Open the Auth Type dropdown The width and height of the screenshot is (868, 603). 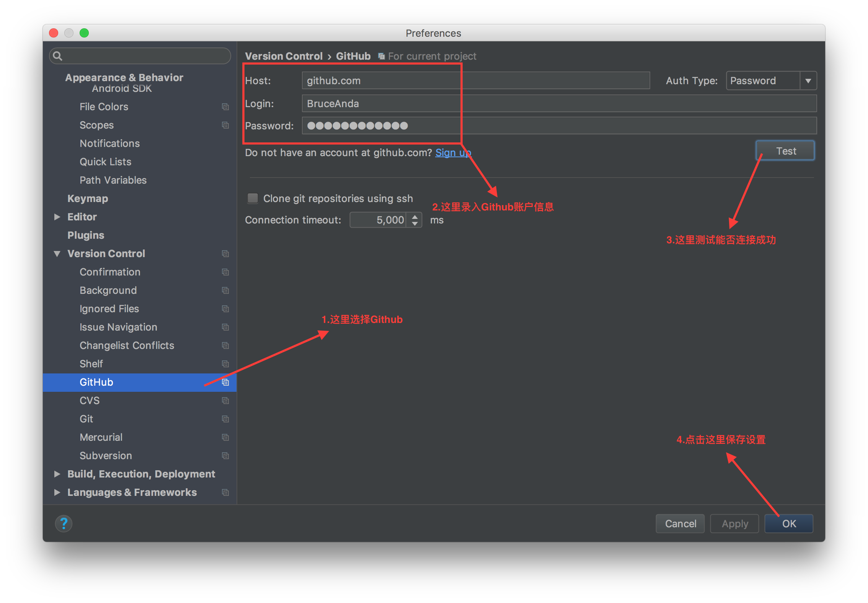point(808,81)
